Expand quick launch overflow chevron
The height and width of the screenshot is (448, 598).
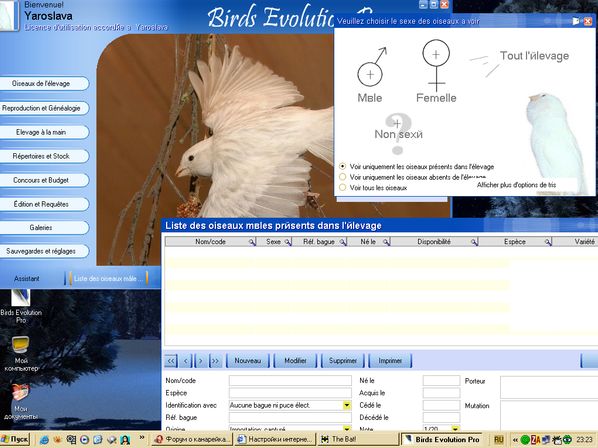[x=142, y=438]
